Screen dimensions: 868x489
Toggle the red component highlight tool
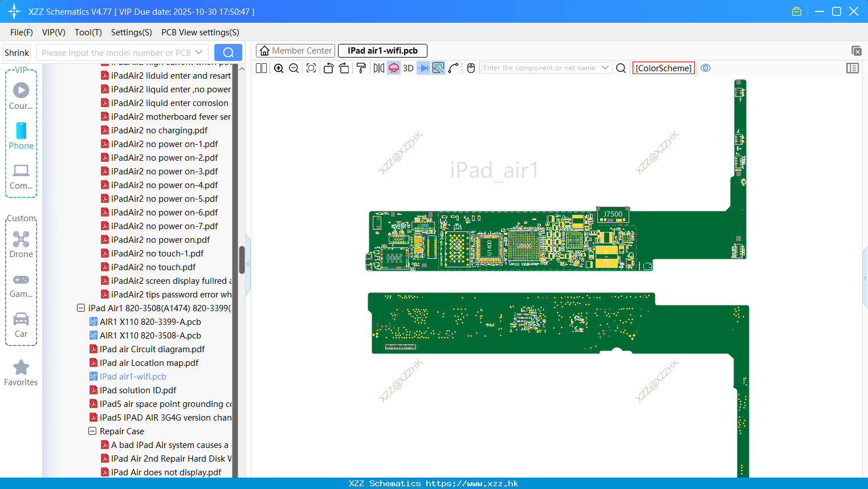(x=394, y=68)
